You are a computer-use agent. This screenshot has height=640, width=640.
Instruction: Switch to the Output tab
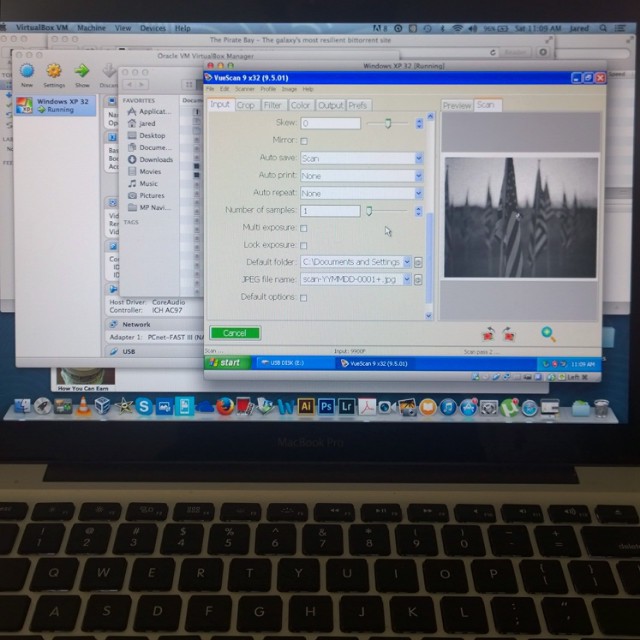click(x=331, y=105)
